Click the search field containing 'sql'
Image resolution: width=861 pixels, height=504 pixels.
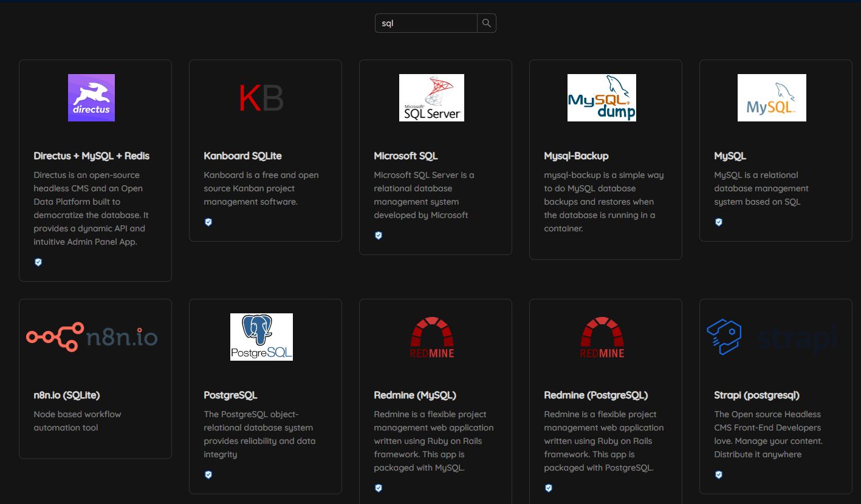pos(426,23)
